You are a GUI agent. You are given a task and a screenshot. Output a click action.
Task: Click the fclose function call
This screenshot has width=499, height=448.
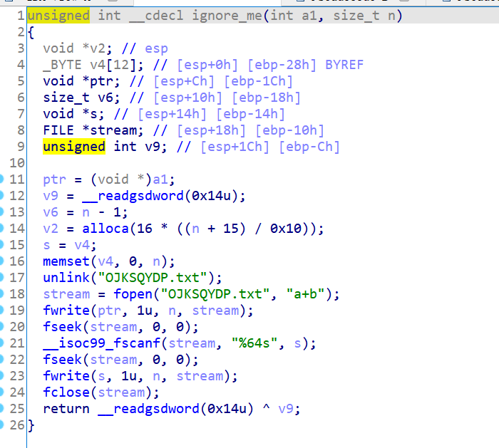coord(66,392)
